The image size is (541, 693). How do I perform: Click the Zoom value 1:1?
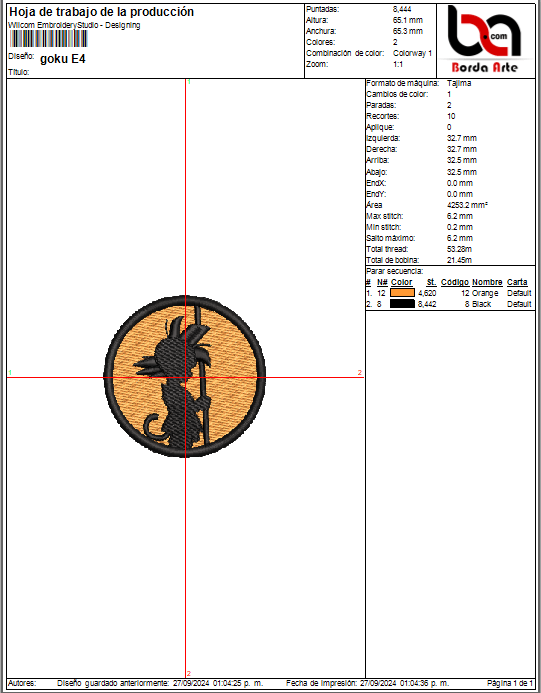point(398,64)
